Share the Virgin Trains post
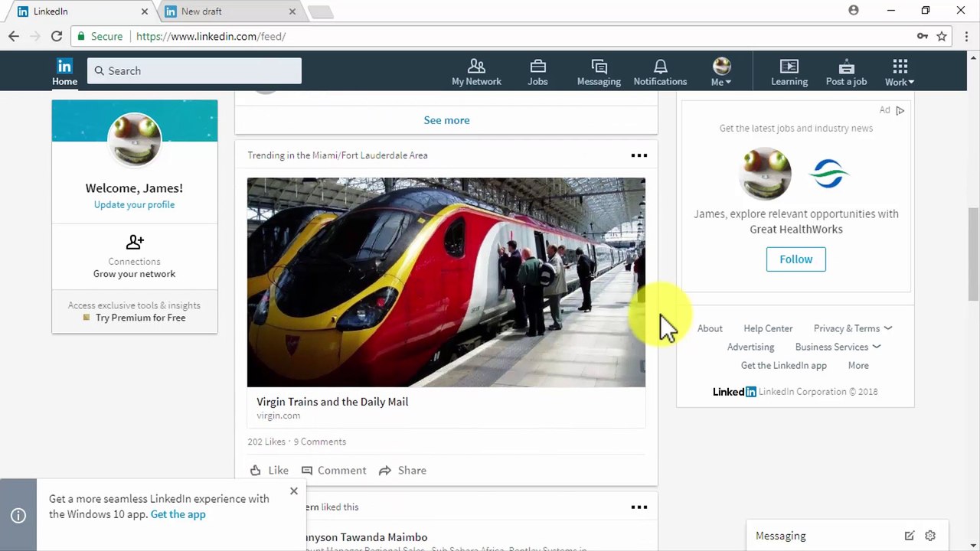Viewport: 980px width, 551px height. 403,470
